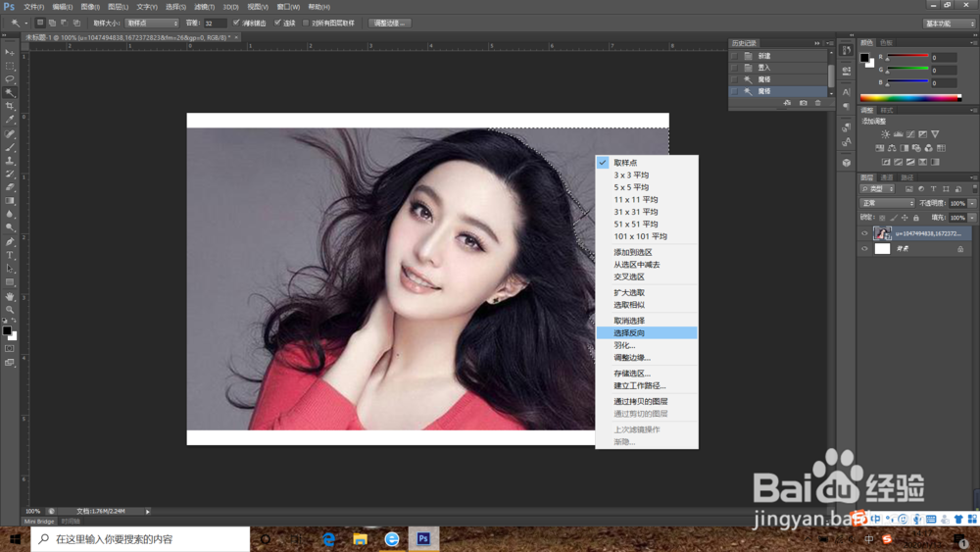Click the foreground color swatch in Color panel
The height and width of the screenshot is (552, 980).
coord(864,58)
